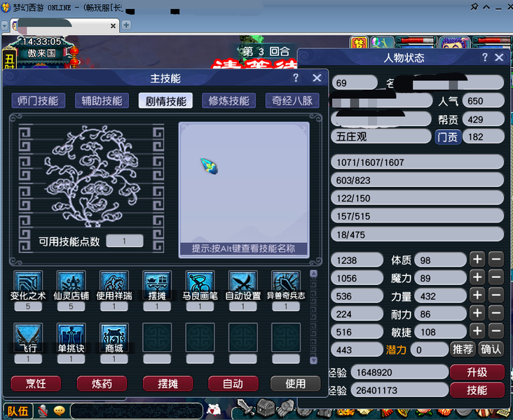Open help for the 主技能 window

tap(296, 78)
